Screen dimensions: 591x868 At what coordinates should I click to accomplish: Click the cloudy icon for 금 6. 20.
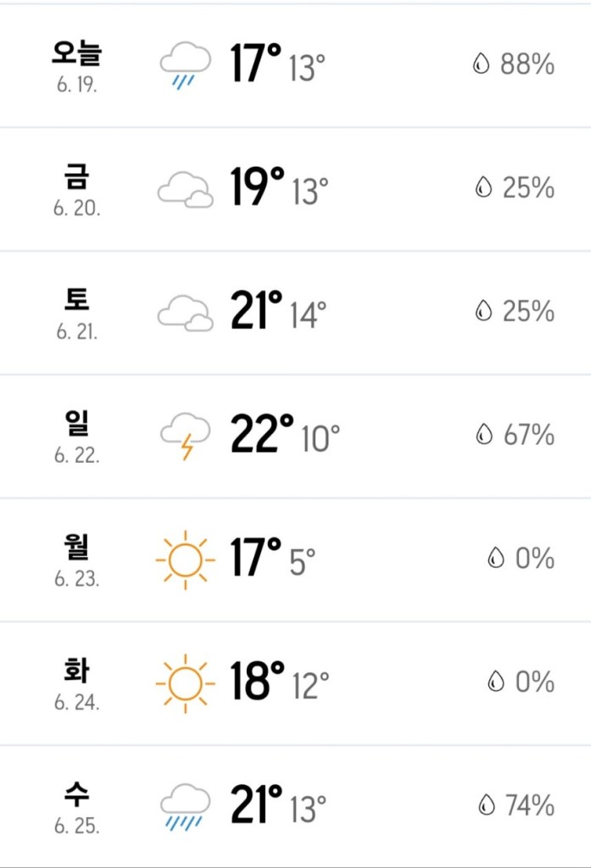[x=186, y=188]
